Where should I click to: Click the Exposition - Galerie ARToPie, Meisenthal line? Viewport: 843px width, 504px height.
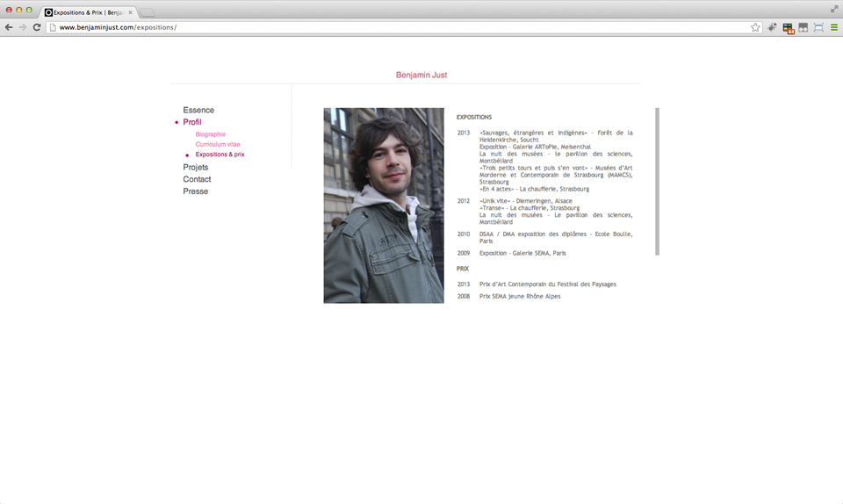(535, 147)
